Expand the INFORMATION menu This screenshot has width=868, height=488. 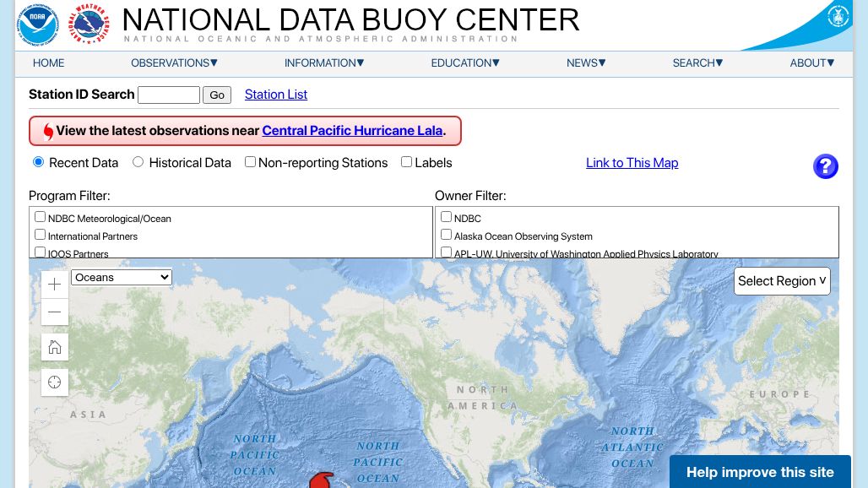pos(324,63)
